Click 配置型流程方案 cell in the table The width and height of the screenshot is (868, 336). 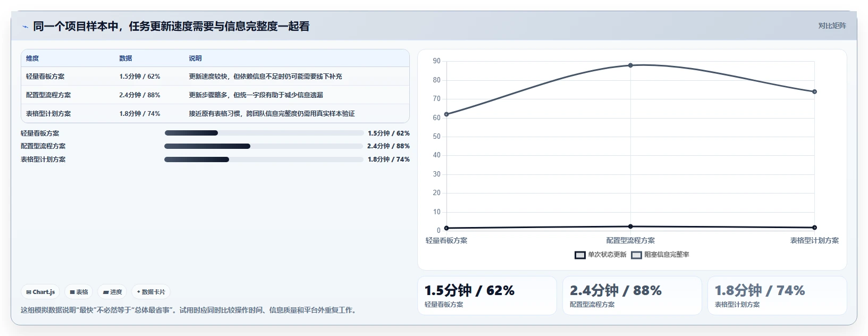click(48, 95)
